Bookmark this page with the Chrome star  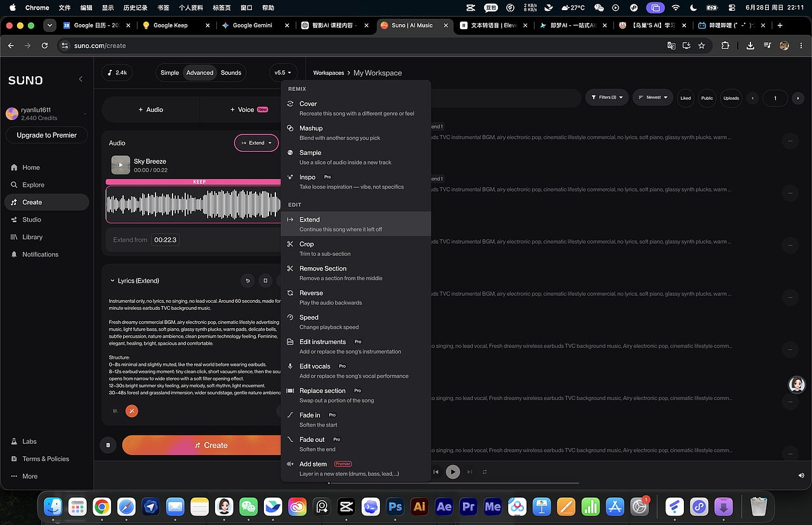tap(702, 46)
